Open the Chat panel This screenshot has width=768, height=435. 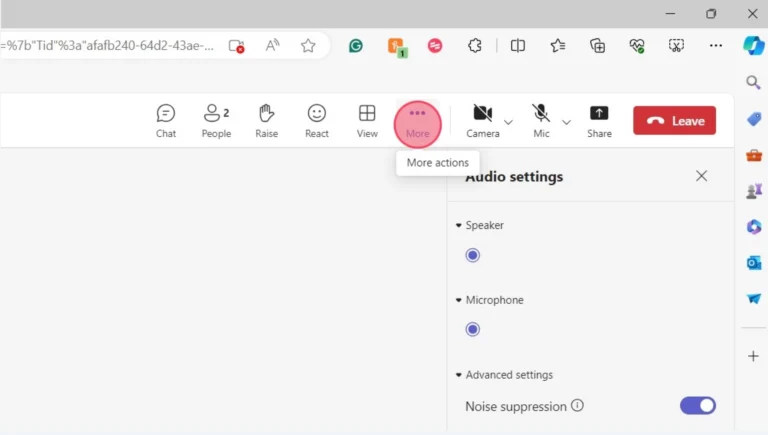(x=166, y=121)
